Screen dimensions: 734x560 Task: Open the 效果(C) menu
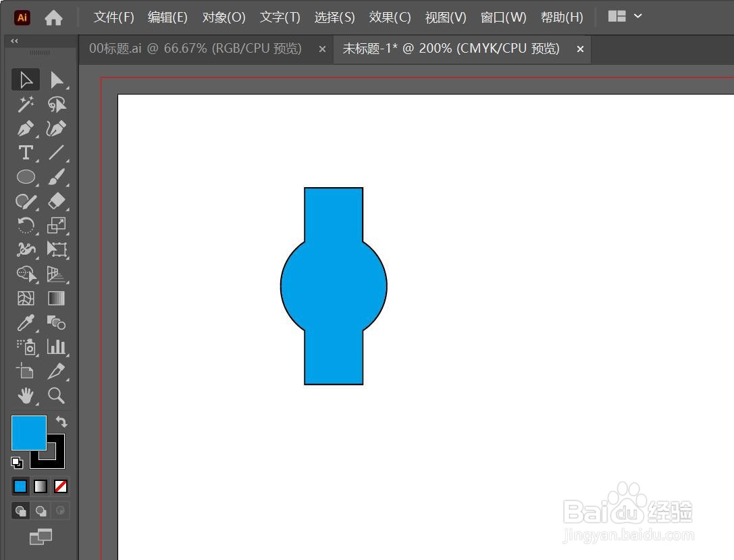(390, 18)
